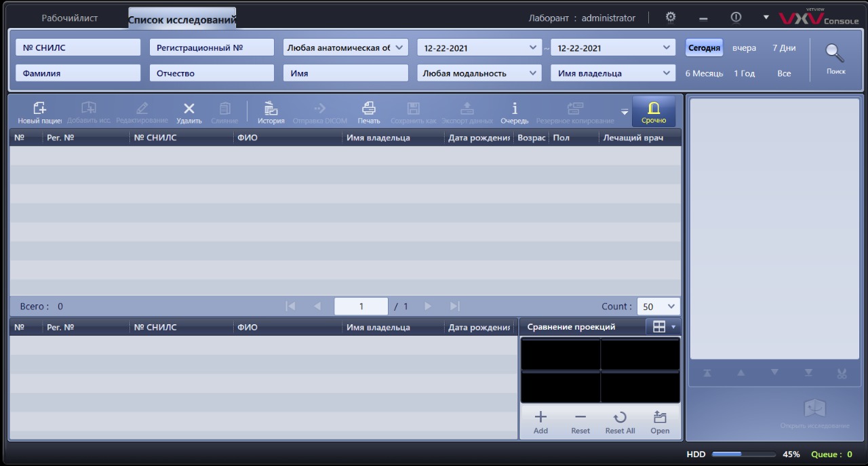Viewport: 868px width, 466px height.
Task: Toggle the Urgent (Срочно) alarm button
Action: [654, 112]
